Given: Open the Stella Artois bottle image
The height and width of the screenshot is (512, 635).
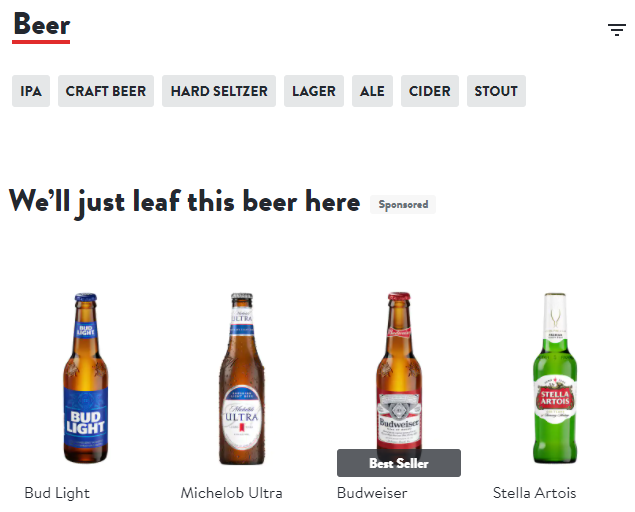Looking at the screenshot, I should [x=555, y=378].
